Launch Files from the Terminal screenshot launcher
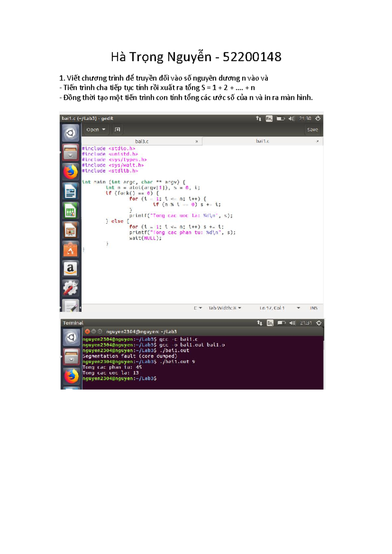Screen dimensions: 392x554 tap(71, 357)
